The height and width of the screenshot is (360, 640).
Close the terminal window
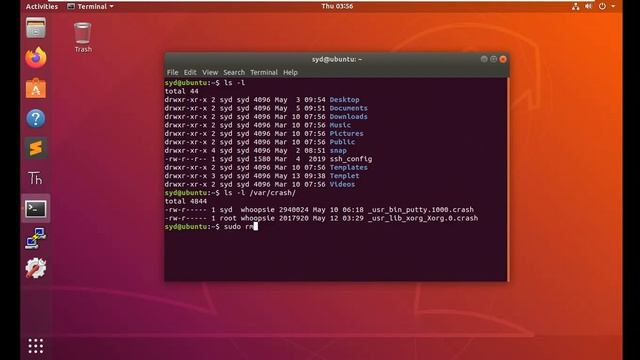coord(503,59)
